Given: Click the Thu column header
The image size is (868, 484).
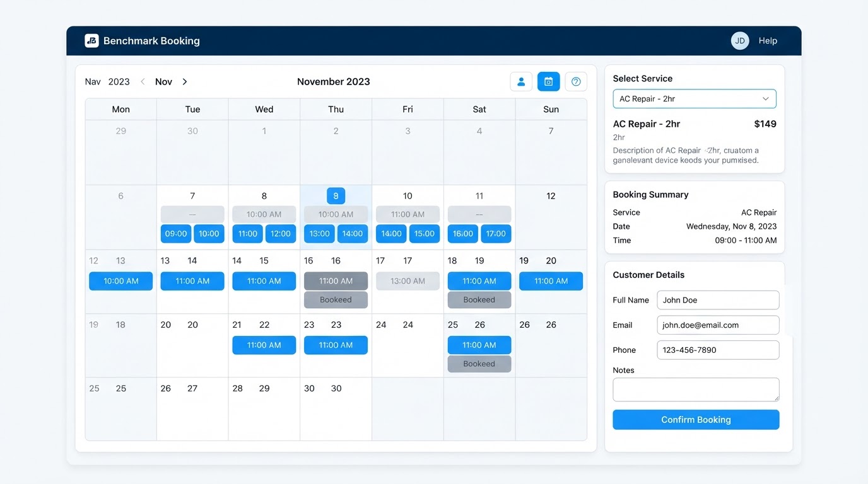Looking at the screenshot, I should pyautogui.click(x=336, y=110).
